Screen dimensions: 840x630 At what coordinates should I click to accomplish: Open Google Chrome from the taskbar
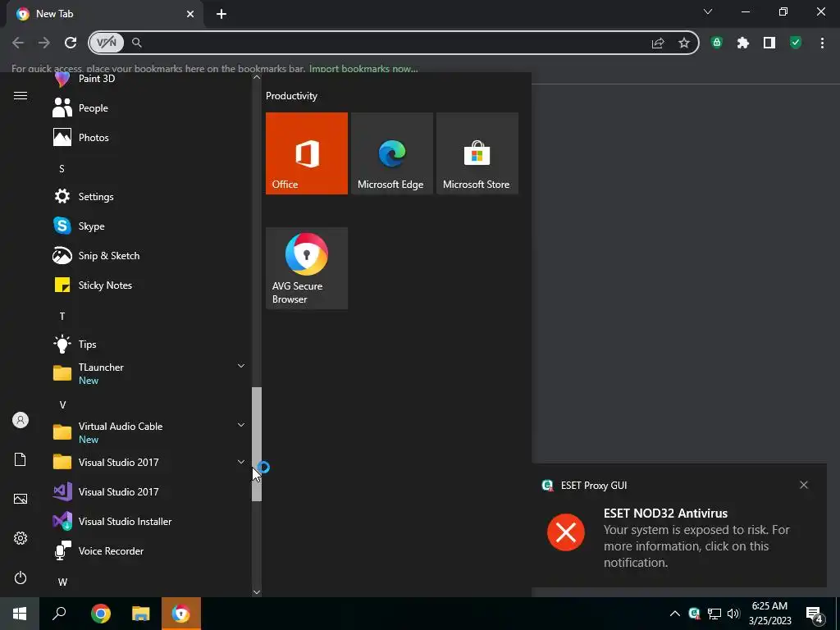(101, 614)
